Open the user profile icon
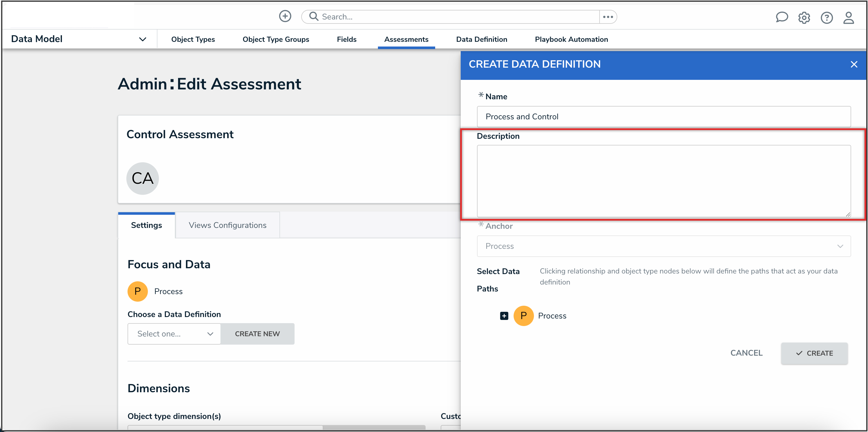Screen dimensions: 868x432 849,17
